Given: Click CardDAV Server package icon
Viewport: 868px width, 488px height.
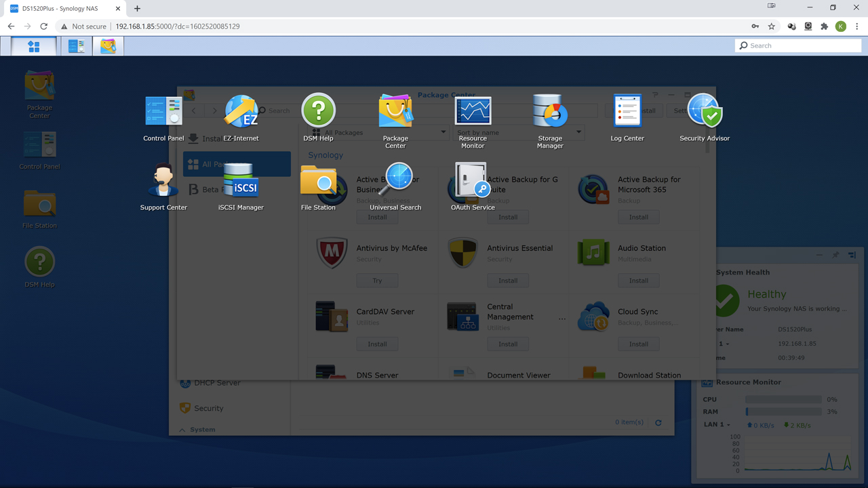Looking at the screenshot, I should (x=332, y=316).
